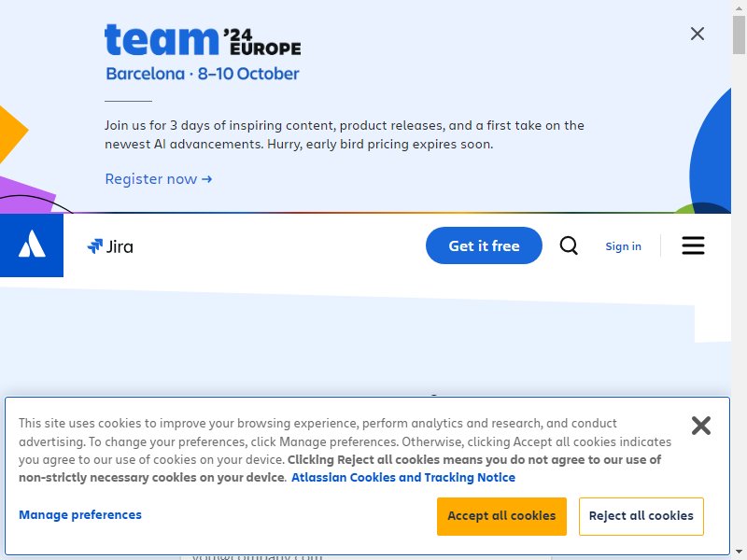The width and height of the screenshot is (747, 560).
Task: Click the team '24 Europe logo
Action: click(203, 40)
